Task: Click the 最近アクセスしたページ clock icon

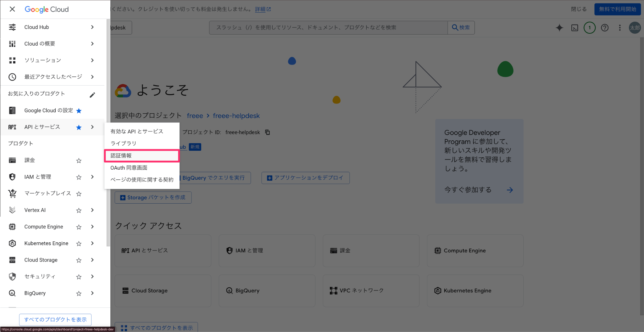Action: click(12, 77)
